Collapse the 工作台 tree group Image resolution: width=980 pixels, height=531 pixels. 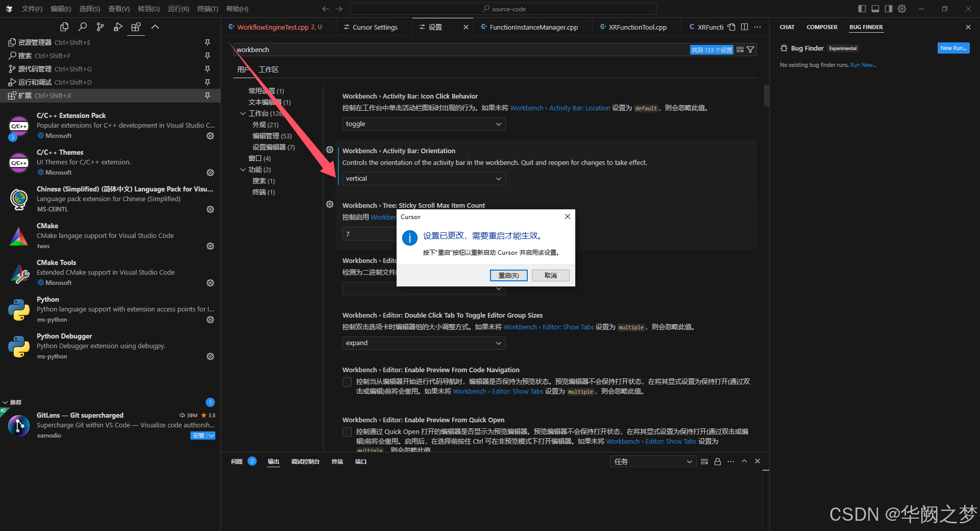click(x=243, y=113)
